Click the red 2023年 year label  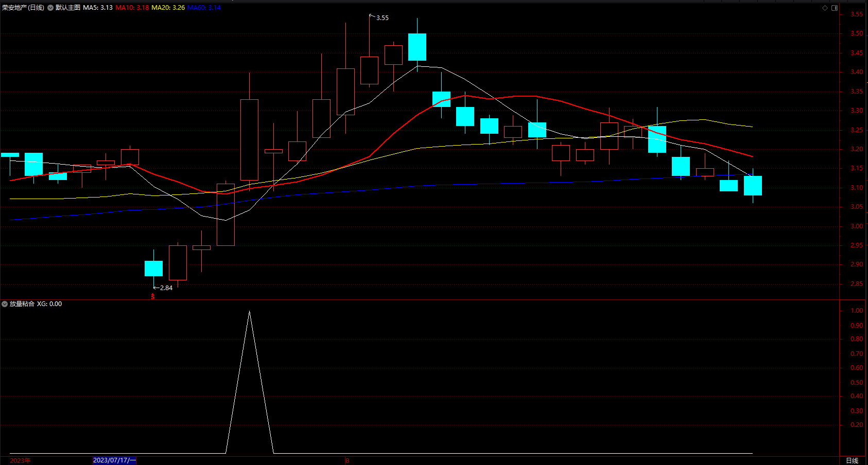[20, 460]
